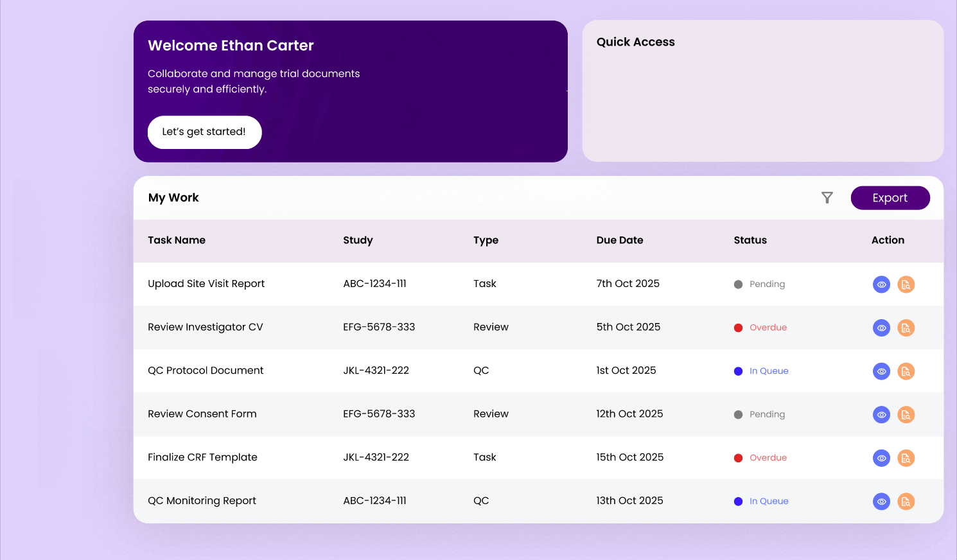View the Finalize CRF Template task
Viewport: 957px width, 560px height.
(881, 458)
